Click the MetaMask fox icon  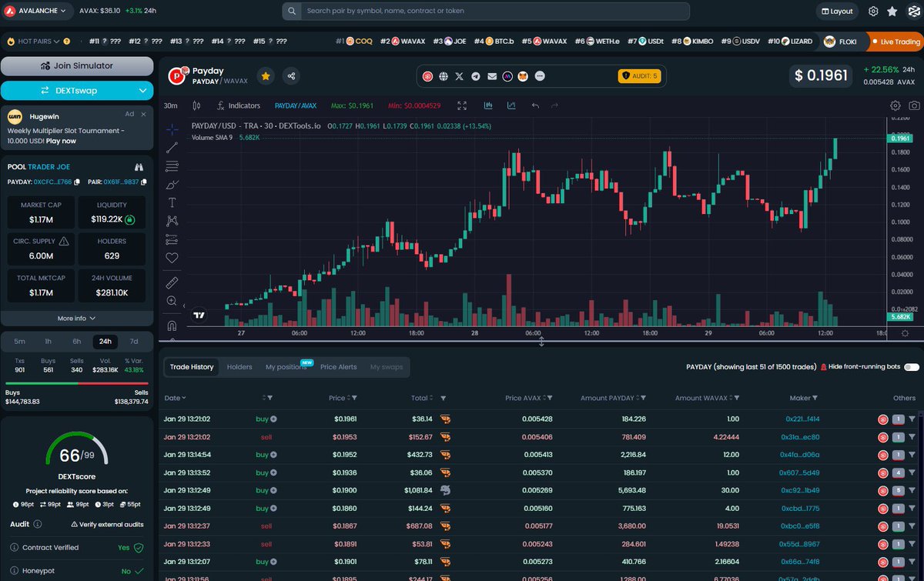[524, 76]
